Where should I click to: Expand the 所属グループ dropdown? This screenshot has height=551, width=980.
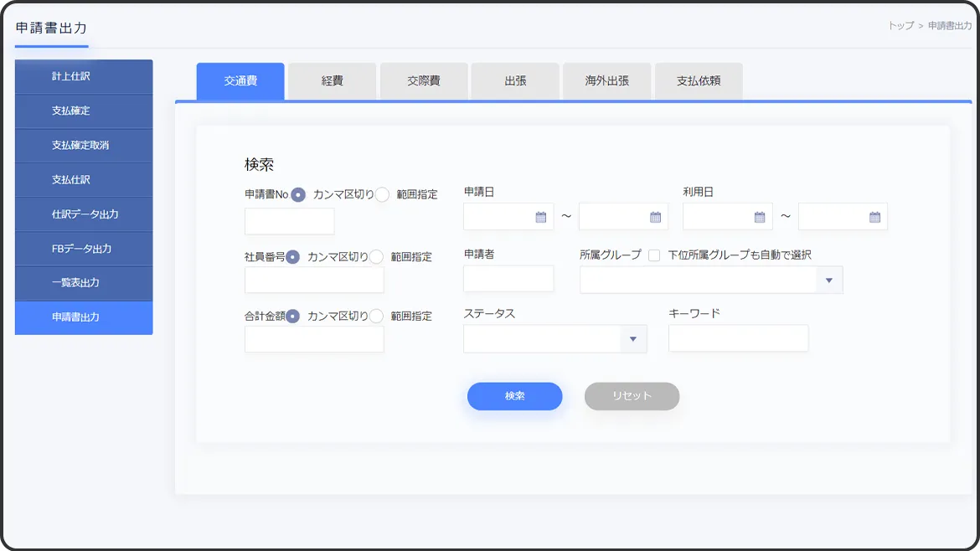click(828, 280)
